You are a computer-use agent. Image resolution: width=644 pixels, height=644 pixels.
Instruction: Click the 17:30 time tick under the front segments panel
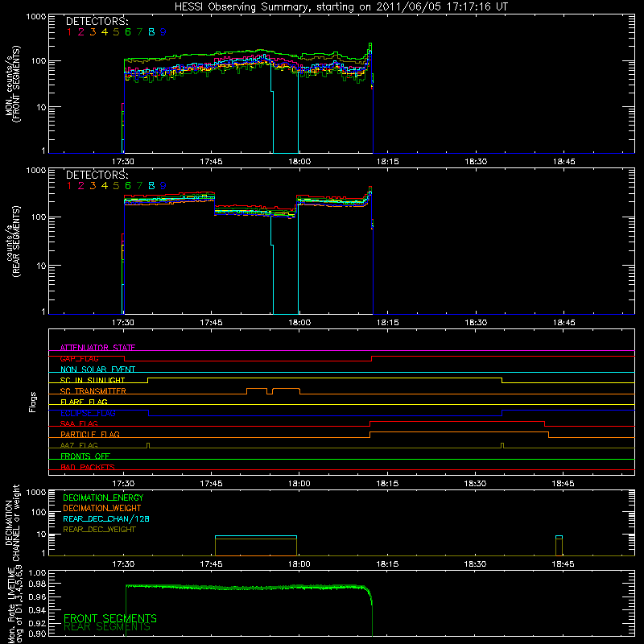123,162
